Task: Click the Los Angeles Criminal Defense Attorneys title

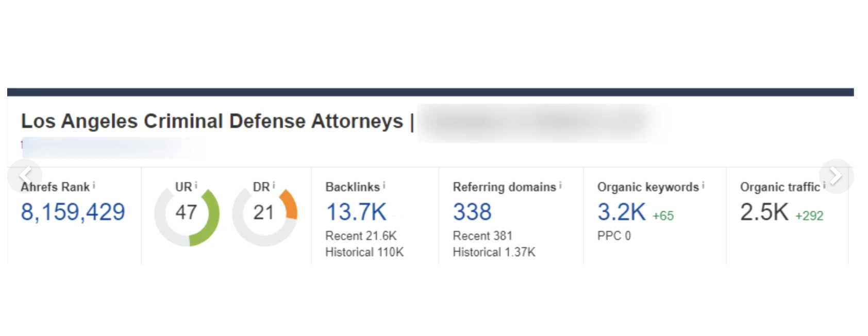Action: pos(212,121)
